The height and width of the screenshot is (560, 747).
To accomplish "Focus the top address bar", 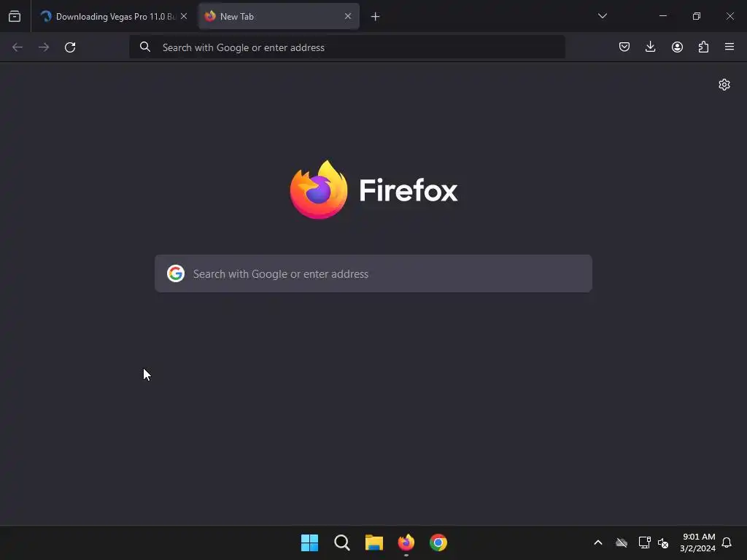I will click(347, 47).
